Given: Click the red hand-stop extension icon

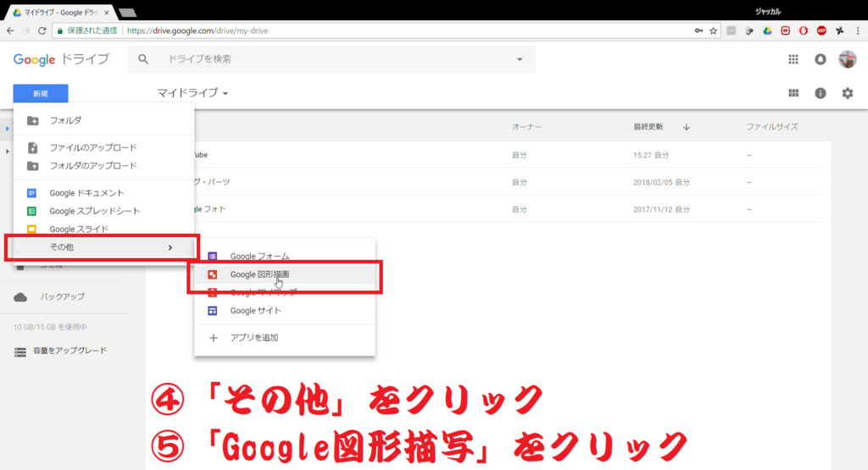Looking at the screenshot, I should click(x=804, y=31).
